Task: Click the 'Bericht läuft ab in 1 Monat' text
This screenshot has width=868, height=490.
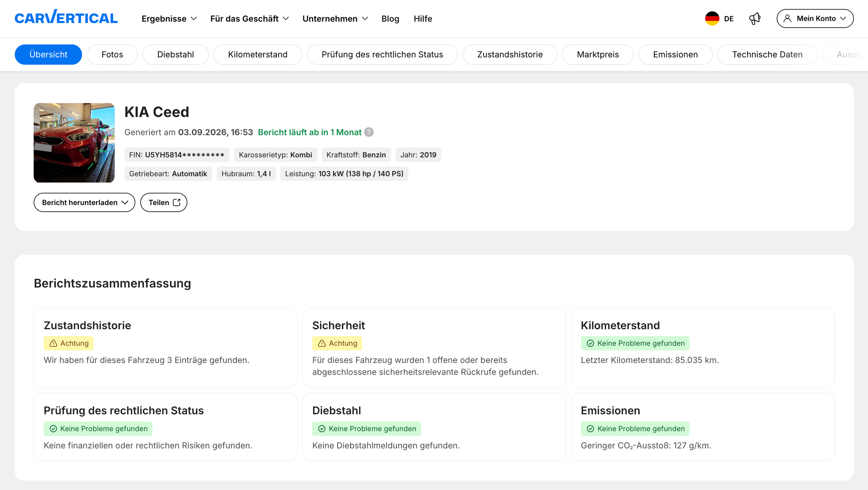Action: tap(310, 132)
